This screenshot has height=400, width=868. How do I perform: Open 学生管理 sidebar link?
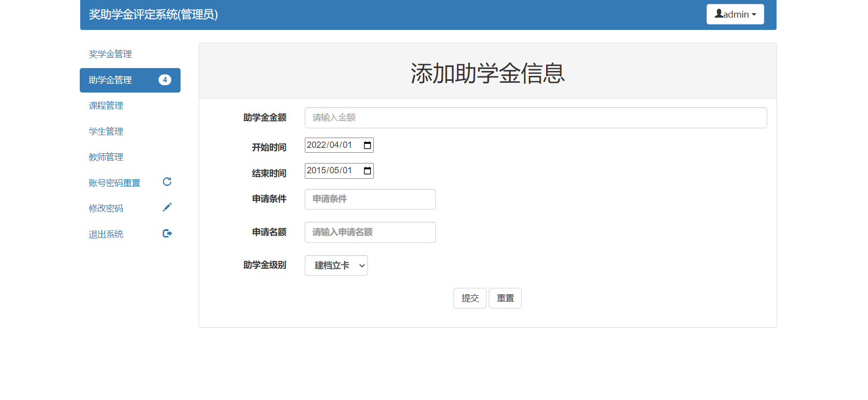pyautogui.click(x=130, y=132)
